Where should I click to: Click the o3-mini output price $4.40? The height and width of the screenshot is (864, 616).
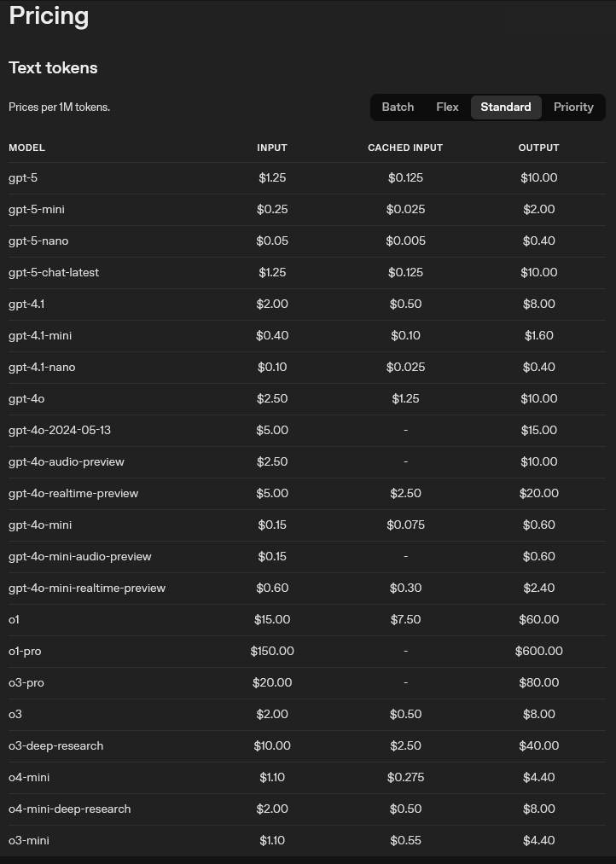pos(539,840)
